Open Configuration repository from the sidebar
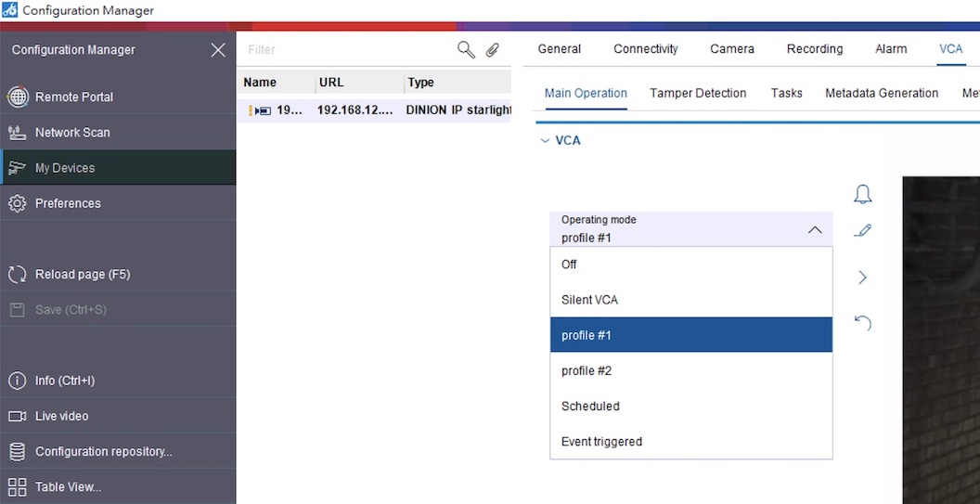Screen dimensions: 980x504 pos(118,451)
